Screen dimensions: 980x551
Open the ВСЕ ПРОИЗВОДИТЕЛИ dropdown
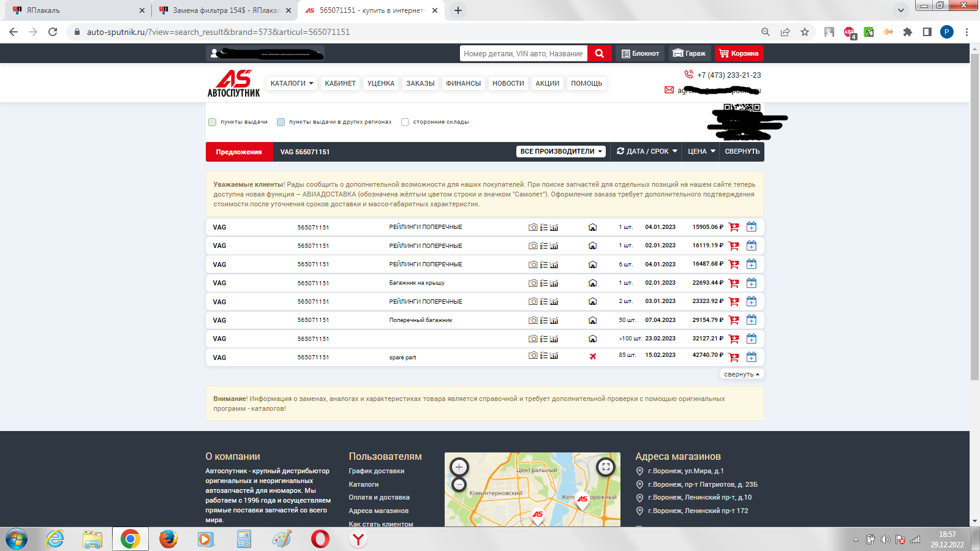562,151
